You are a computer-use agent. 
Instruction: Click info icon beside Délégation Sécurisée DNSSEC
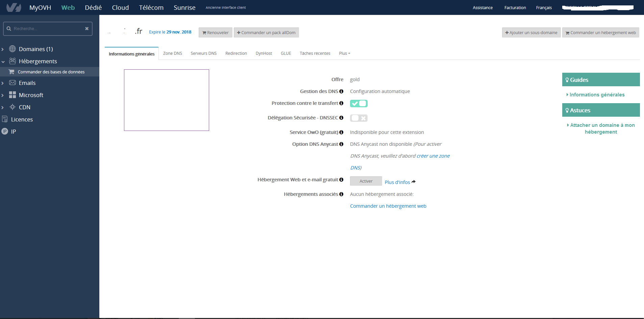coord(341,118)
